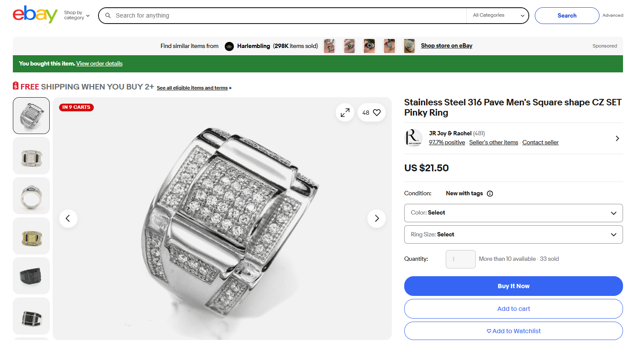This screenshot has width=644, height=346.
Task: Click the heart icon to favorite item
Action: coord(377,113)
